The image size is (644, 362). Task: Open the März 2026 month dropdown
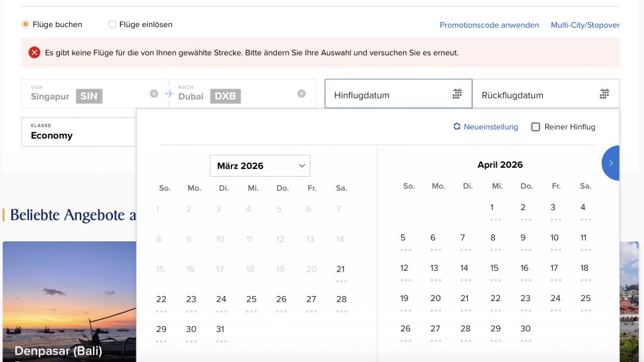(260, 166)
